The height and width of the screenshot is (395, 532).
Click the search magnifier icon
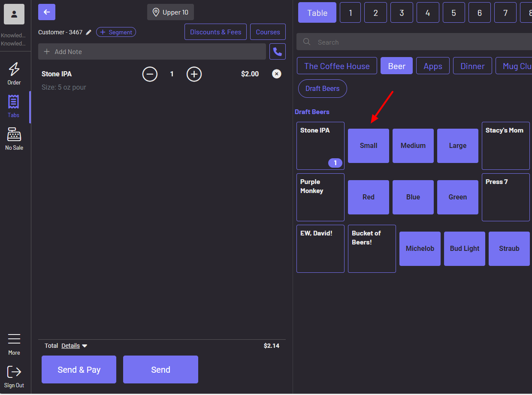point(306,42)
